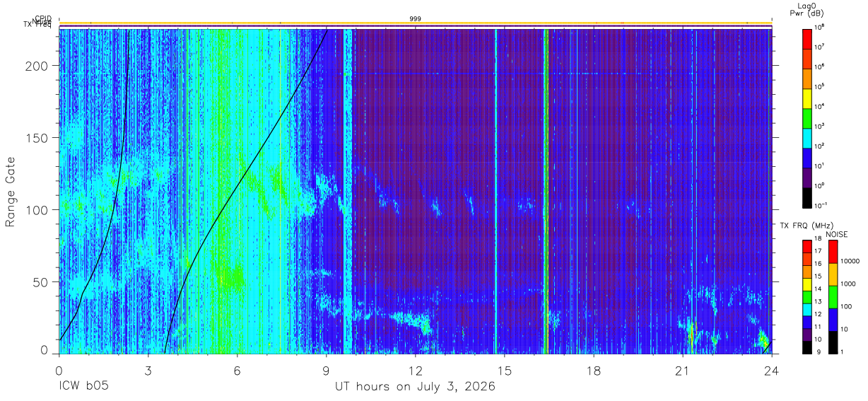This screenshot has width=868, height=401.
Task: Click the 10^-1 label on Lag0 Pwr colorbar
Action: coord(821,205)
